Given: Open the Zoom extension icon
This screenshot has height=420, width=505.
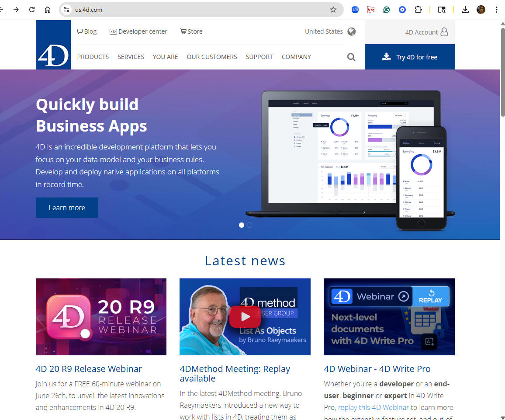Looking at the screenshot, I should (x=355, y=10).
